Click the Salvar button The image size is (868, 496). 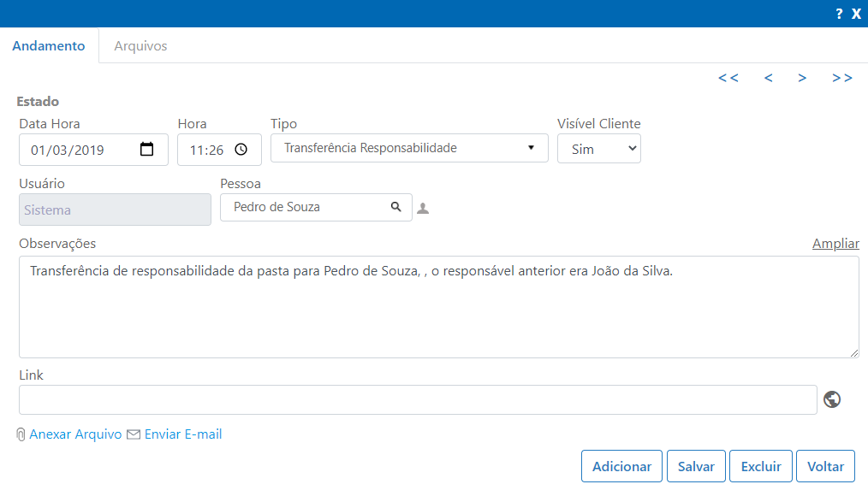(x=696, y=466)
